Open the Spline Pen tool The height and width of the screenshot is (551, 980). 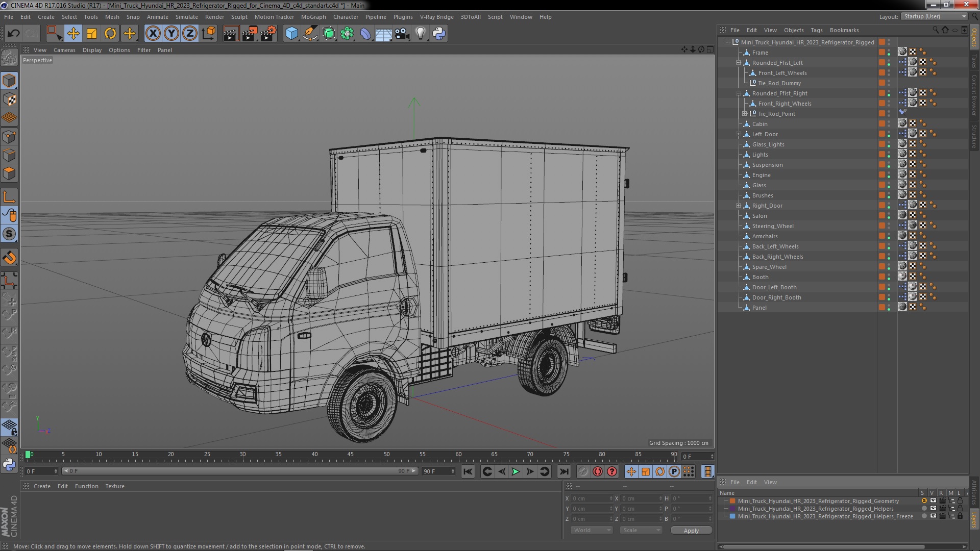[x=310, y=34]
